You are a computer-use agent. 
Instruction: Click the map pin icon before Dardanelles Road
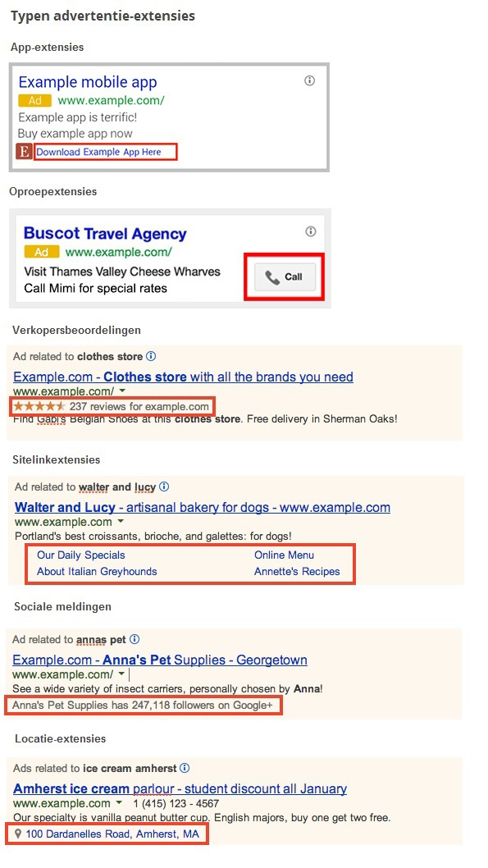coord(18,834)
